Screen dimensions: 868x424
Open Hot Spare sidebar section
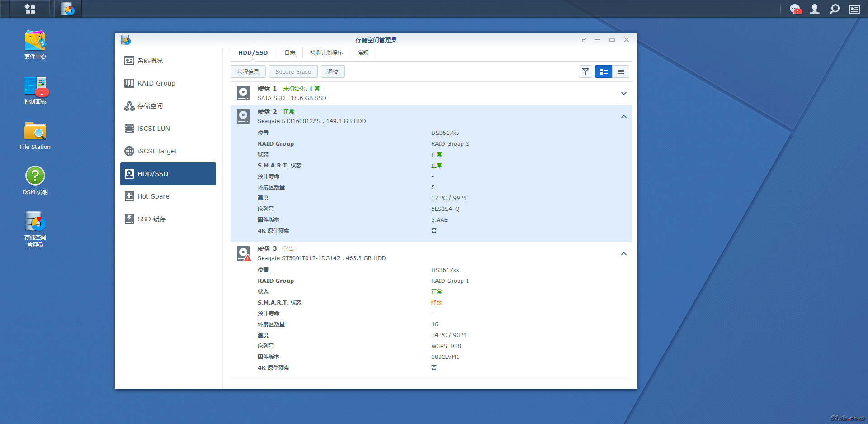[153, 196]
